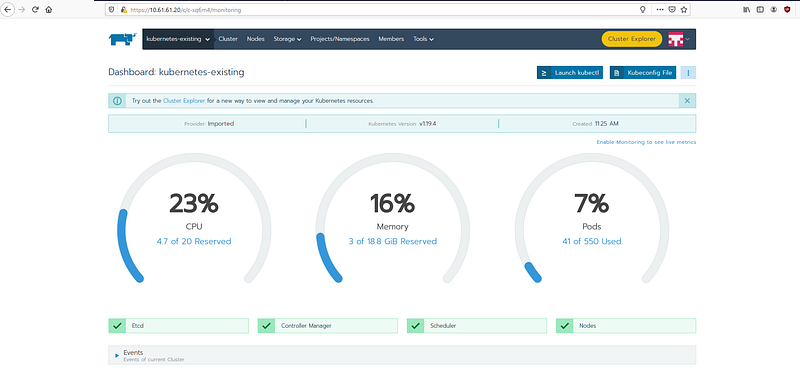Click the Memory 16% gauge
The width and height of the screenshot is (800, 380).
392,218
